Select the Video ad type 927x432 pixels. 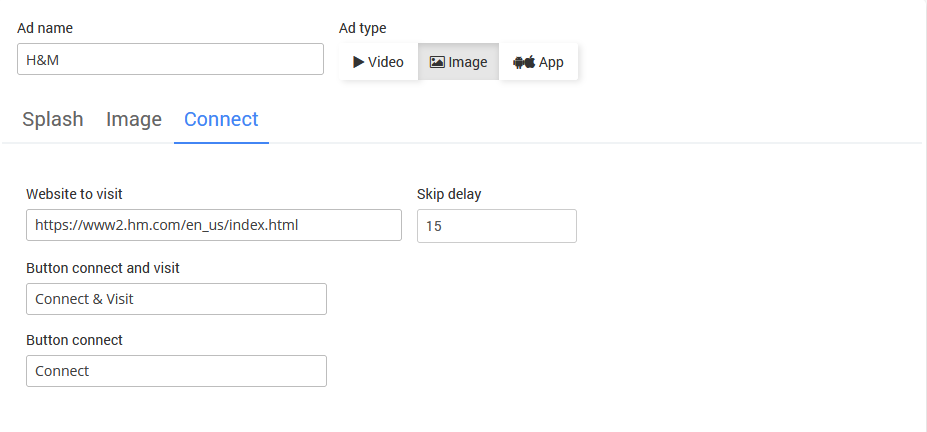[x=379, y=62]
